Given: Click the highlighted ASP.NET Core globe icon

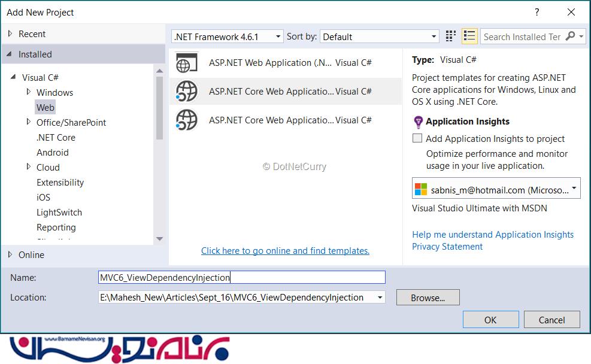Looking at the screenshot, I should [x=186, y=92].
